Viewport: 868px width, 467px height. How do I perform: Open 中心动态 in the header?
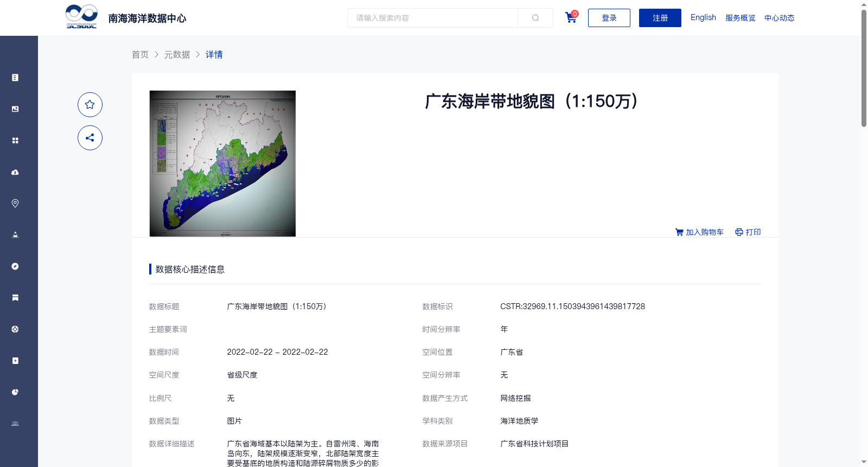[780, 18]
